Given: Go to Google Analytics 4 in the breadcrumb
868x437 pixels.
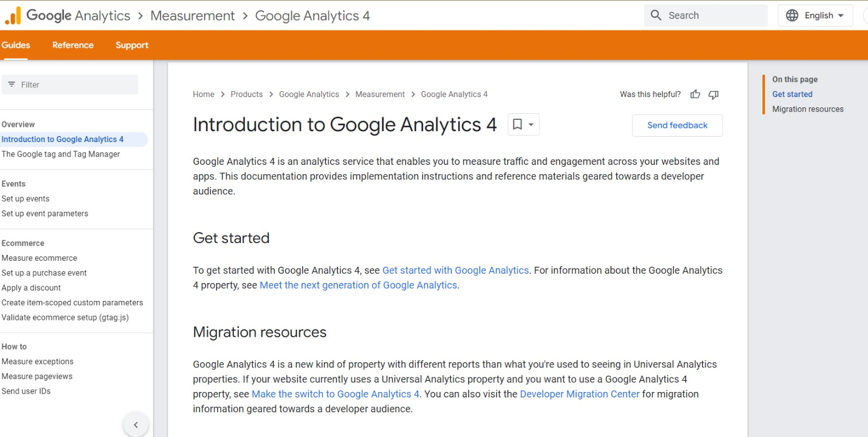Looking at the screenshot, I should [454, 94].
